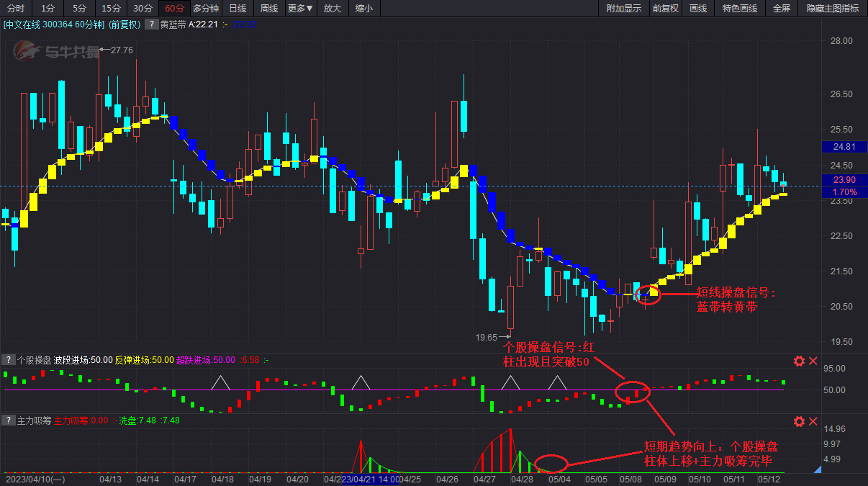Click 放大 to zoom in chart
Screen dimensions: 868x486
(333, 9)
